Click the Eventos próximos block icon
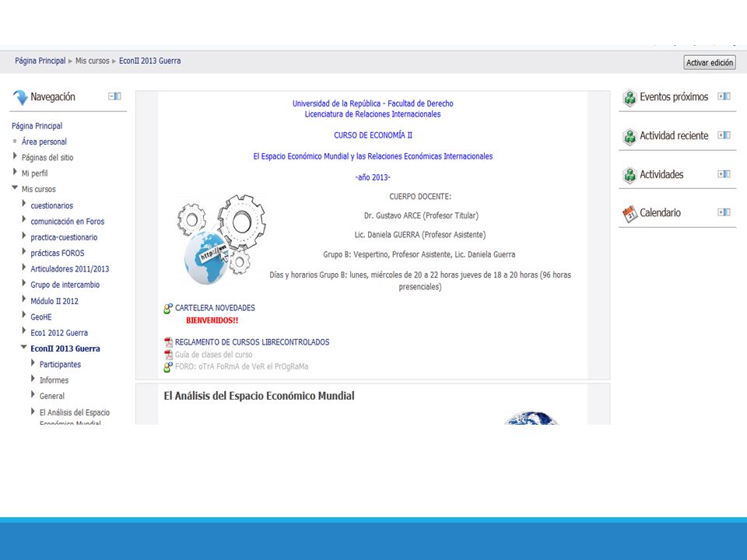The image size is (747, 560). 630,98
